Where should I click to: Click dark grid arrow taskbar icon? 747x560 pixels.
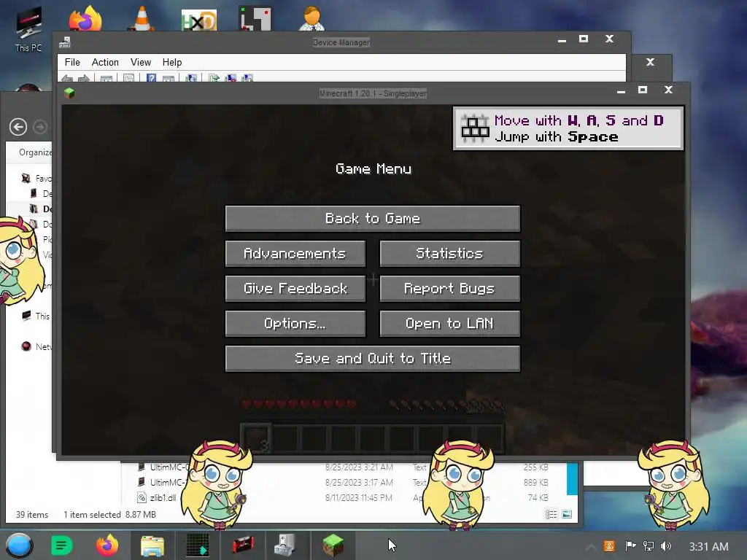(198, 545)
